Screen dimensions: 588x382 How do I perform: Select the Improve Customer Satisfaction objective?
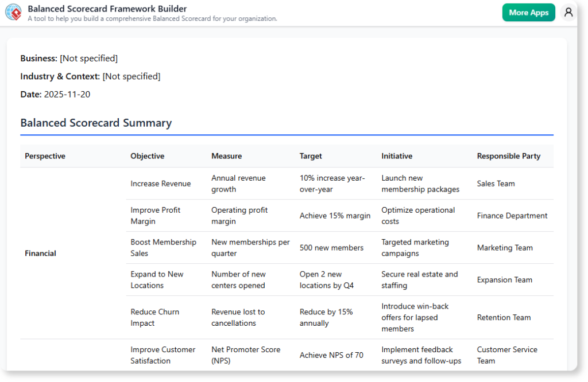(x=162, y=355)
